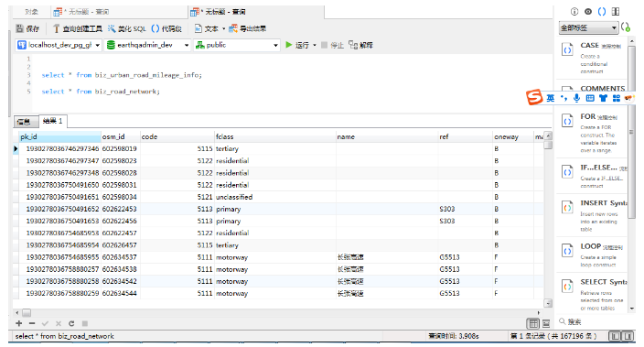Click the shirt skin icon on Sogou bar
This screenshot has height=347, width=644.
(603, 98)
